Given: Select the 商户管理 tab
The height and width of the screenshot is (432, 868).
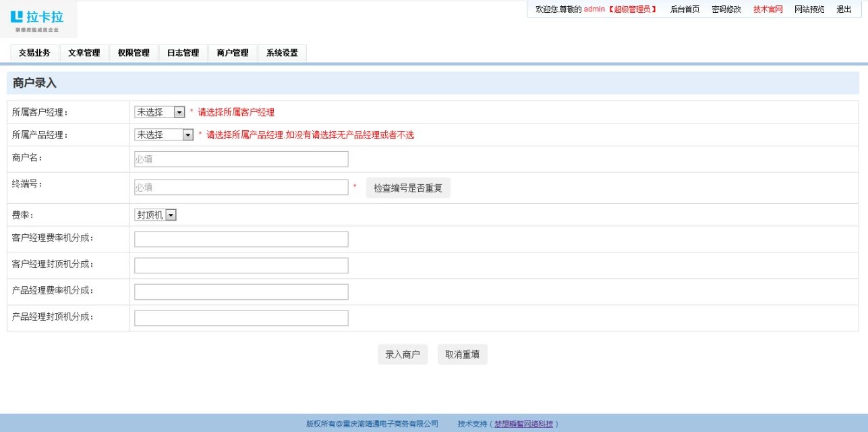Looking at the screenshot, I should 233,53.
